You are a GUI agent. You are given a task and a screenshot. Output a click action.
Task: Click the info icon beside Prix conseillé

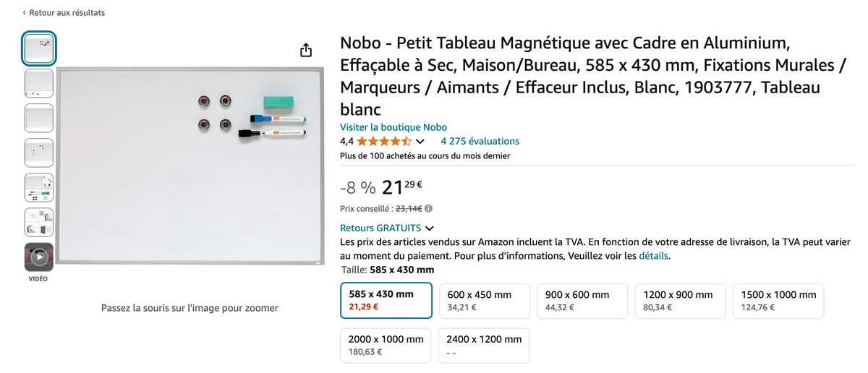[x=429, y=209]
